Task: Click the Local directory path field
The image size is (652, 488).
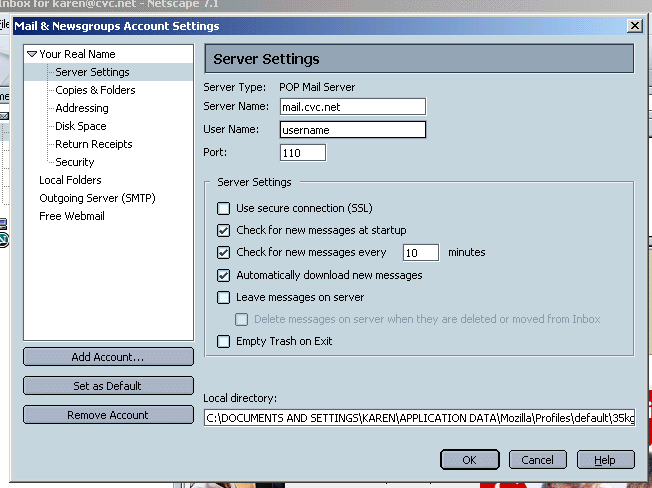Action: pyautogui.click(x=419, y=418)
